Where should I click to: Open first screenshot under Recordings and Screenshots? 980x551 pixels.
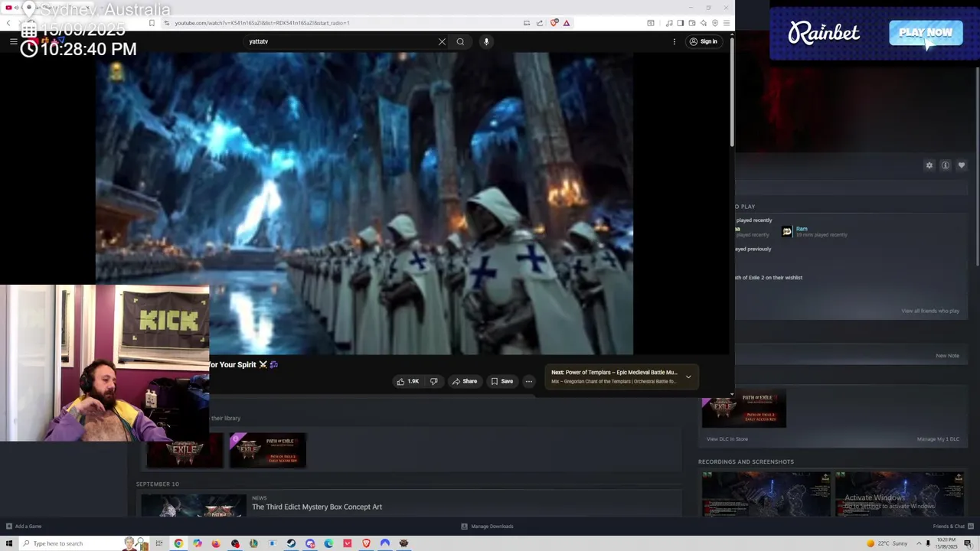point(766,494)
